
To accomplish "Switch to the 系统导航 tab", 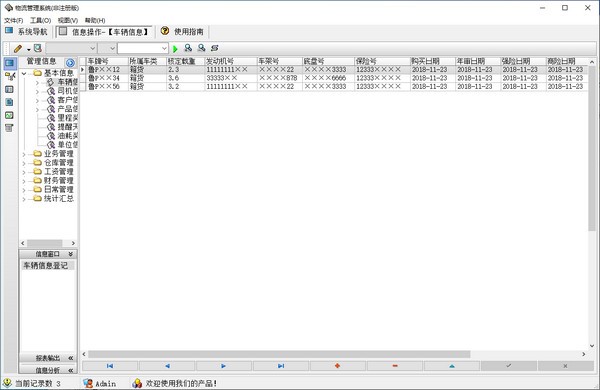I will (x=27, y=31).
